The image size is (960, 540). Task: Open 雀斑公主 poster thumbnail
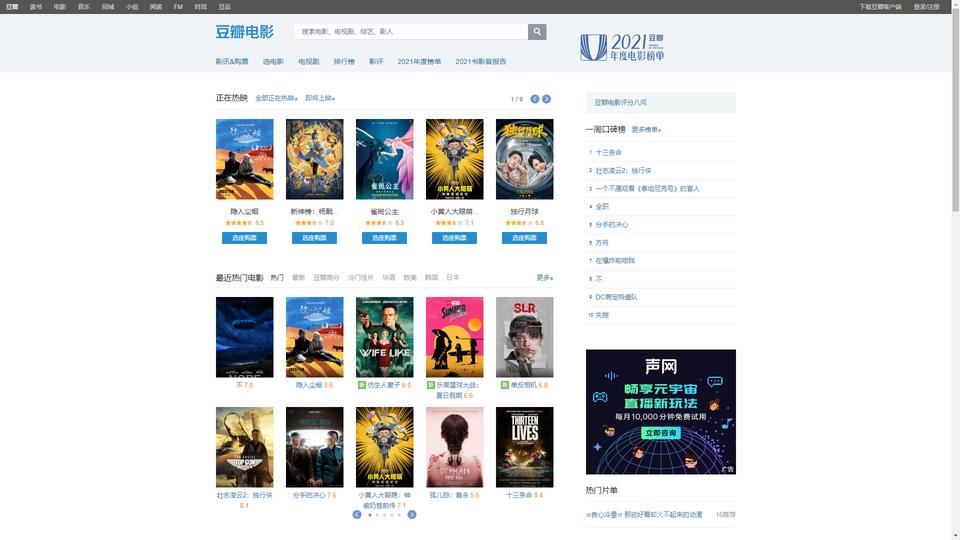point(384,159)
